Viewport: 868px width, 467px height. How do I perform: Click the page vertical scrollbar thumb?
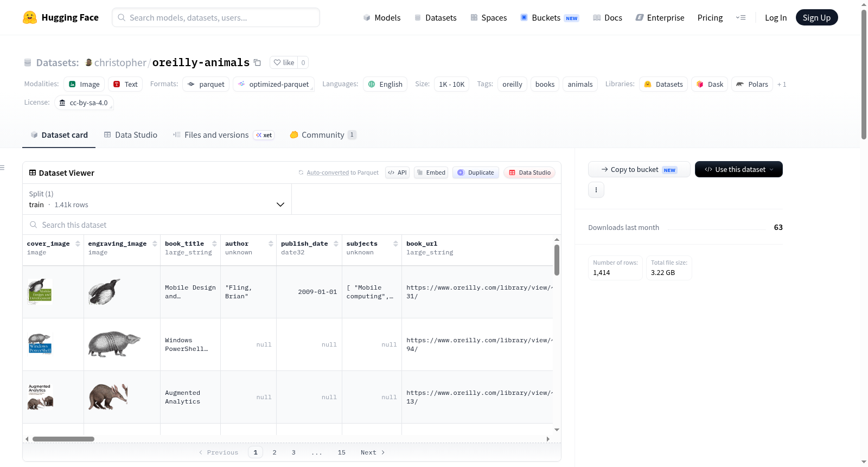pos(864,74)
